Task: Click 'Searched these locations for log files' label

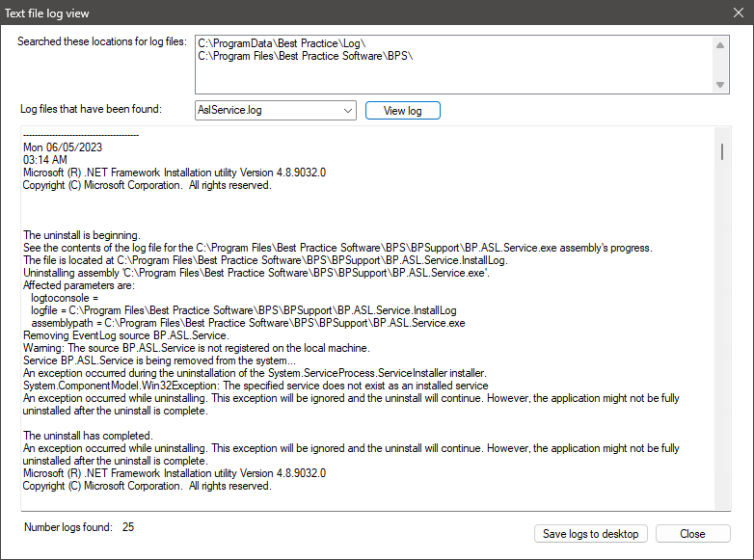Action: [x=102, y=41]
